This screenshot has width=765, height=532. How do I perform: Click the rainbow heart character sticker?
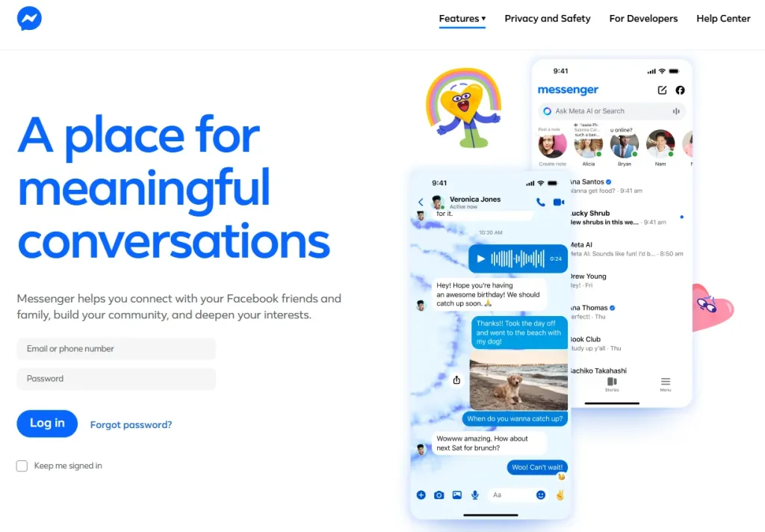(463, 108)
